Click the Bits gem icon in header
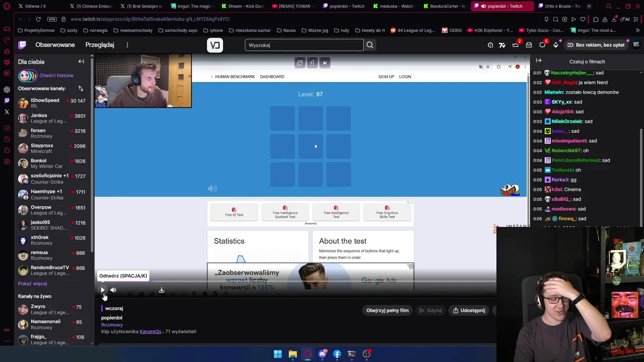The image size is (644, 362). (555, 45)
